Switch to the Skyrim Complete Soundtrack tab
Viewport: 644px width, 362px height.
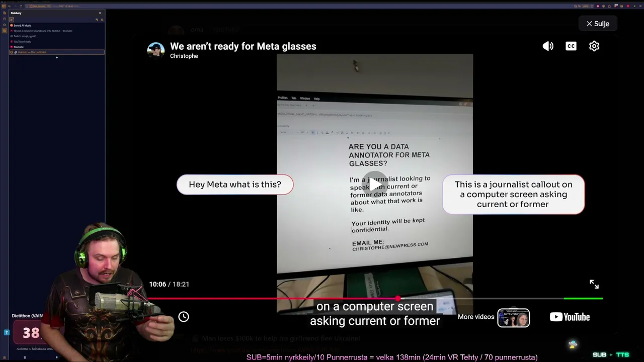pos(57,31)
